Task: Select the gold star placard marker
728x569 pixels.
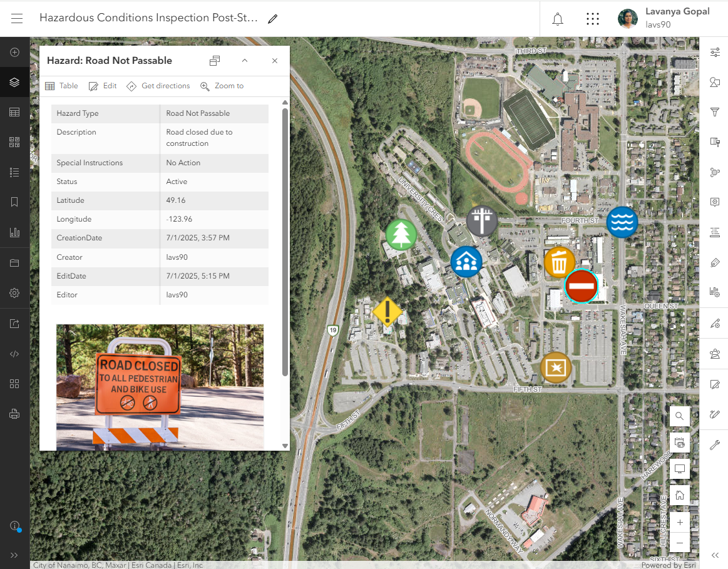Action: [556, 368]
